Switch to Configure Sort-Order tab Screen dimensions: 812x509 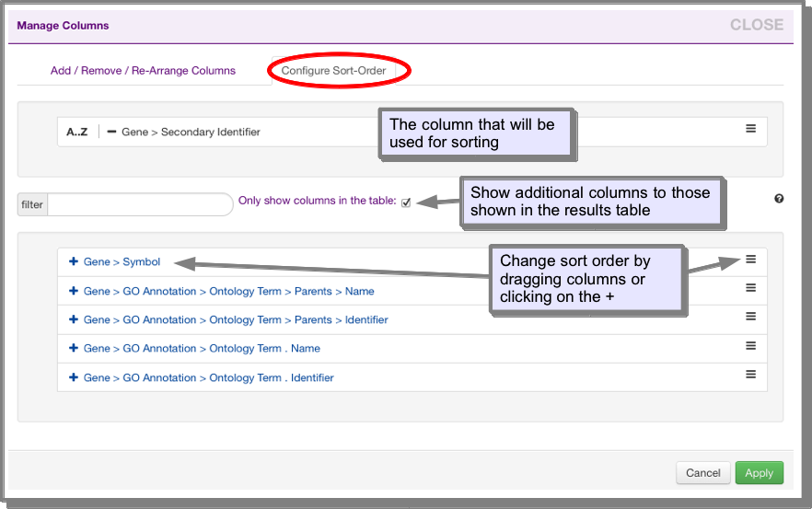click(x=333, y=71)
